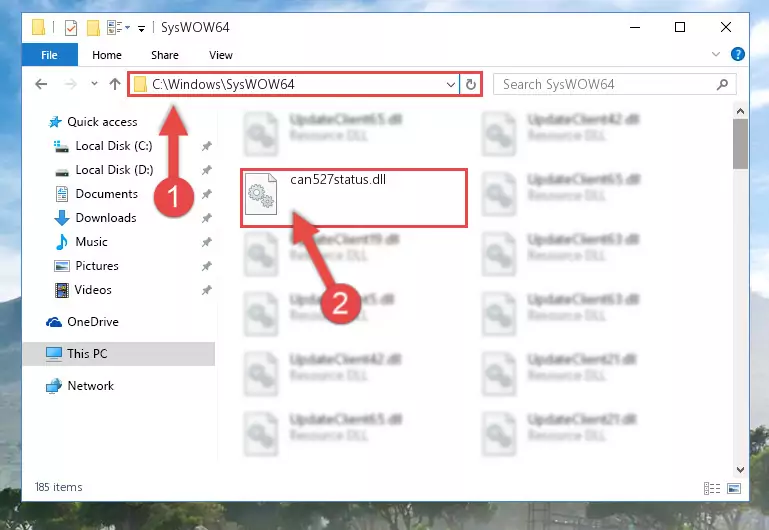Open the View ribbon tab
769x530 pixels.
pos(221,55)
